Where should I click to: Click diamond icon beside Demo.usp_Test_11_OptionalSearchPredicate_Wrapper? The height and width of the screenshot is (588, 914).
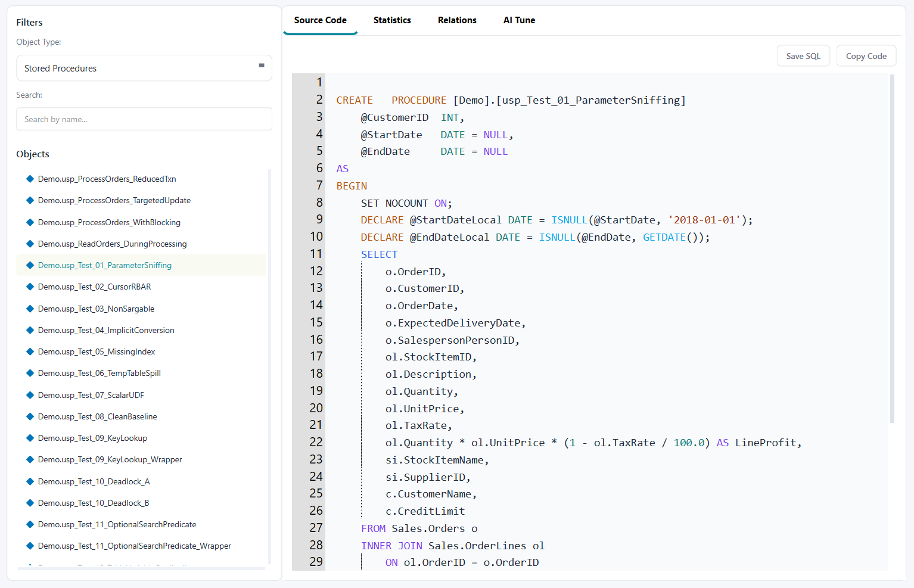click(30, 546)
